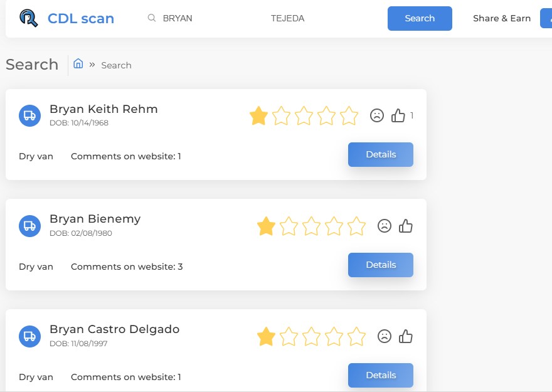
Task: Click the last name field containing TEJEDA
Action: [314, 18]
